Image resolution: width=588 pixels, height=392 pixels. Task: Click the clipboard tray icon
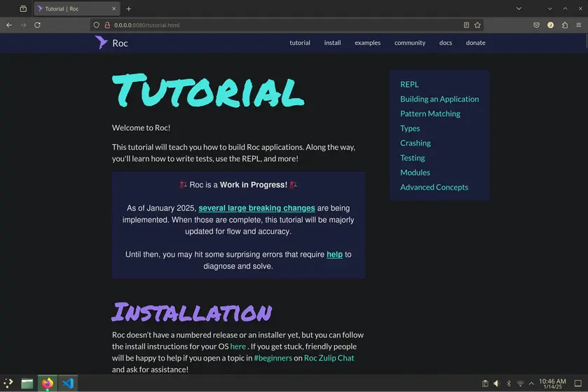(485, 384)
